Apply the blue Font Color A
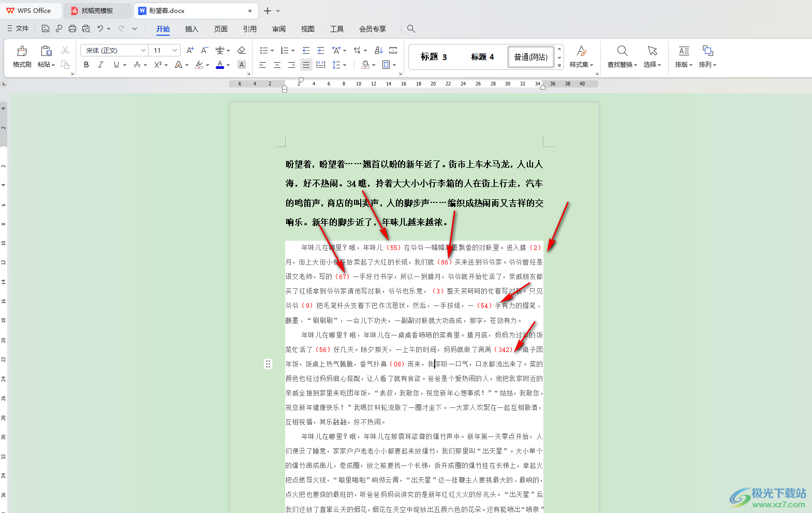Viewport: 812px width, 513px height. point(220,65)
